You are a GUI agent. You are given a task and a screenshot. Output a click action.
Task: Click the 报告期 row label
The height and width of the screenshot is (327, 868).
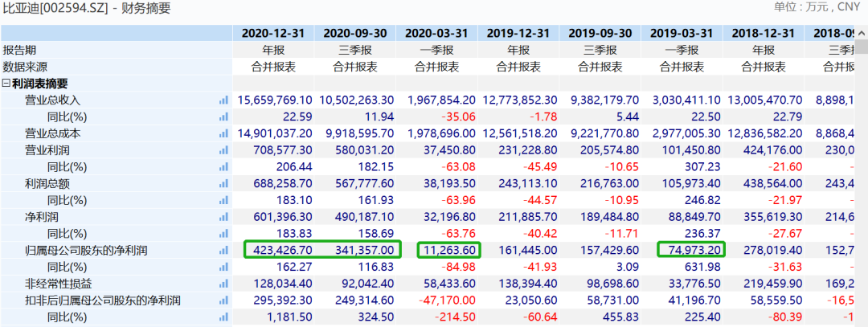click(19, 51)
